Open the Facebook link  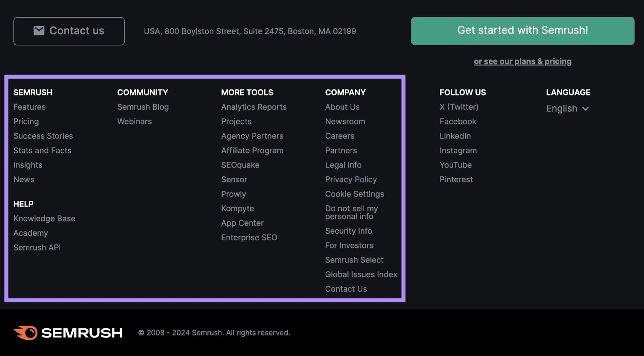458,121
